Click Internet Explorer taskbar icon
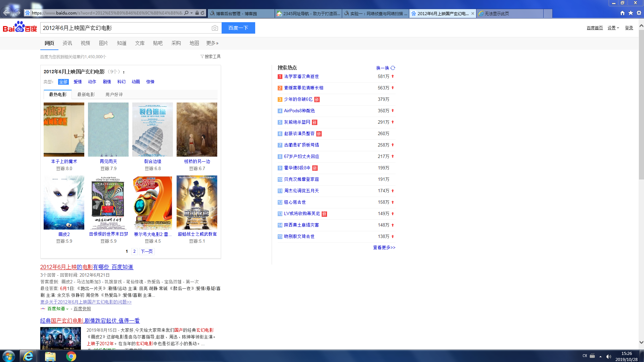644x362 pixels. pyautogui.click(x=28, y=356)
